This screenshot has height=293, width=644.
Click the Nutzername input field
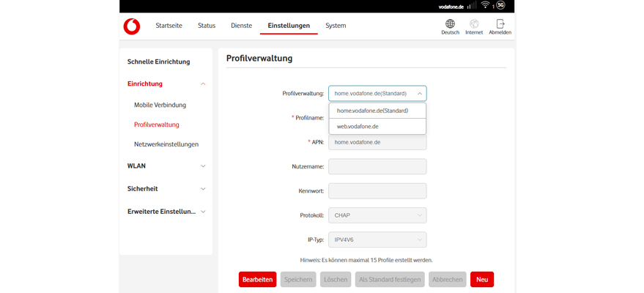tap(377, 167)
